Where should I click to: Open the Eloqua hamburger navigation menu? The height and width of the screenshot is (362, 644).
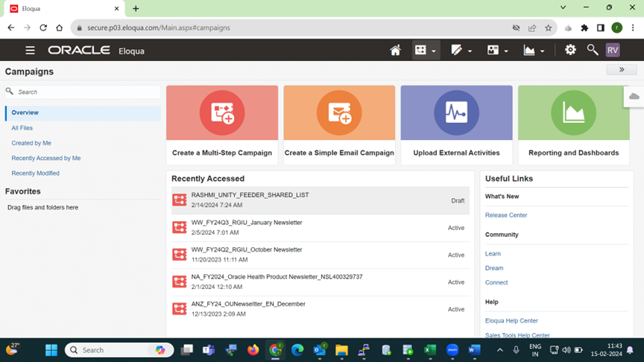(x=30, y=51)
